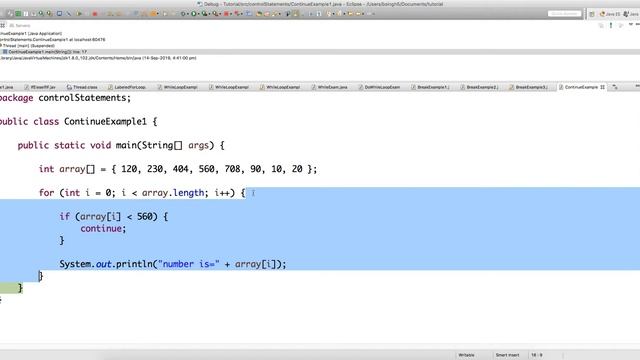The width and height of the screenshot is (640, 360).
Task: Click the External Tools launch icon
Action: 216,13
